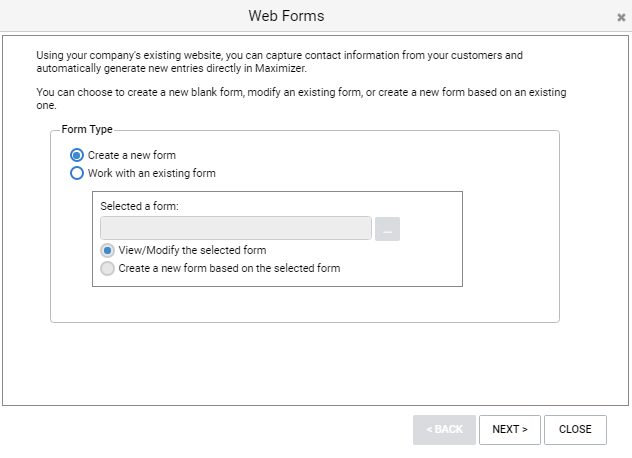This screenshot has width=632, height=458.
Task: Choose 'Work with an existing form' radio button
Action: pos(77,173)
